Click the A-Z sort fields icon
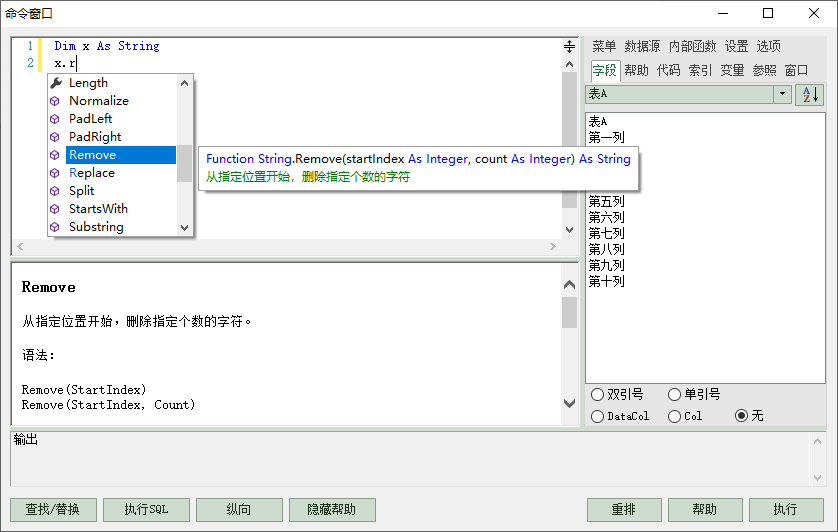The height and width of the screenshot is (532, 838). [809, 95]
